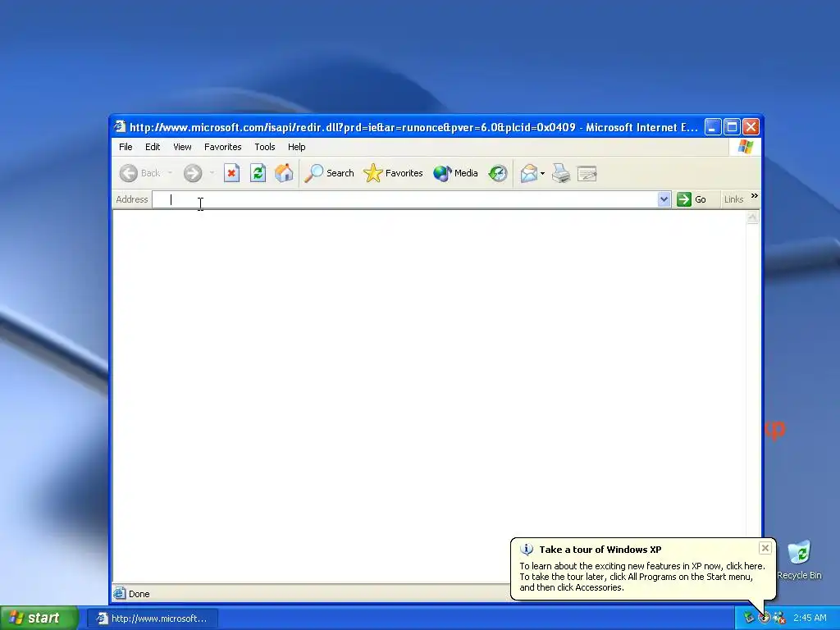This screenshot has width=840, height=630.
Task: Open the Favorites menu in the menu bar
Action: (223, 147)
